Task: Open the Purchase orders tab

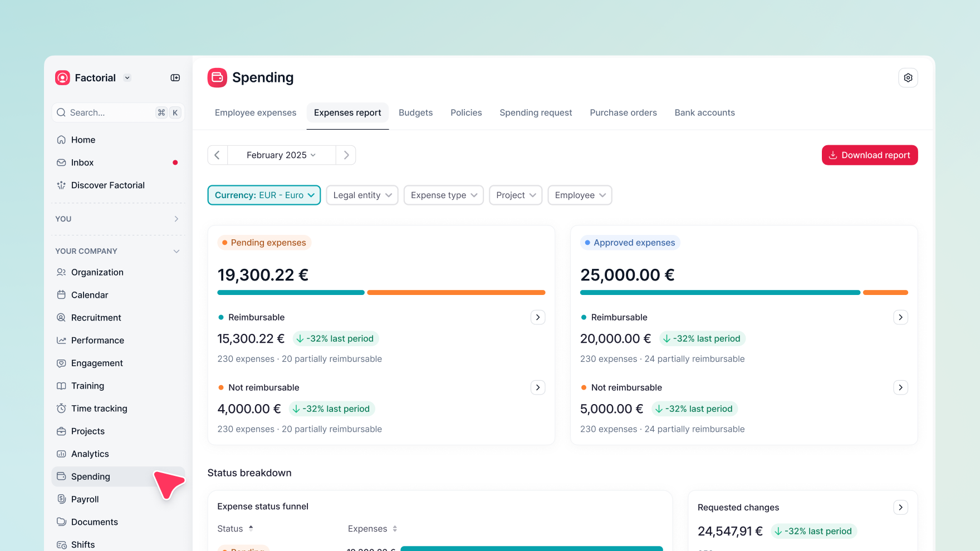Action: pos(623,113)
